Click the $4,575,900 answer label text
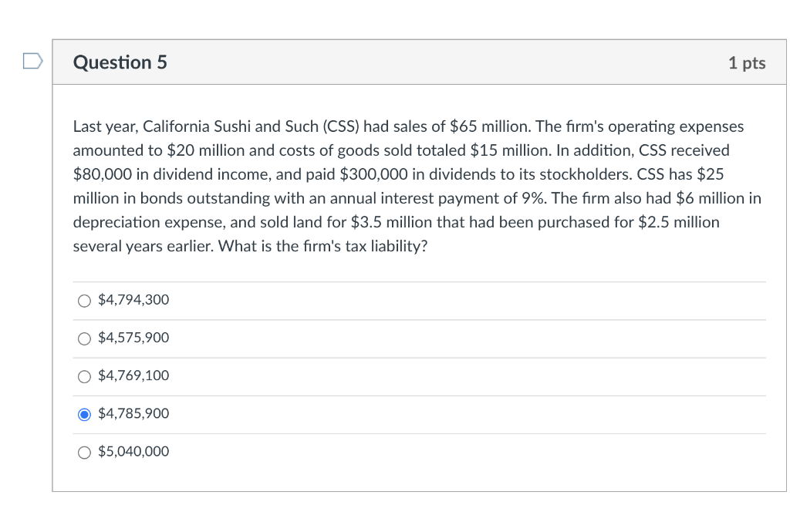Image resolution: width=790 pixels, height=532 pixels. tap(133, 338)
